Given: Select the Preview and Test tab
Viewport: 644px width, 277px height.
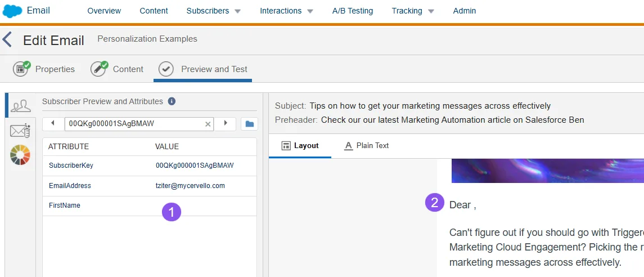Looking at the screenshot, I should 203,69.
